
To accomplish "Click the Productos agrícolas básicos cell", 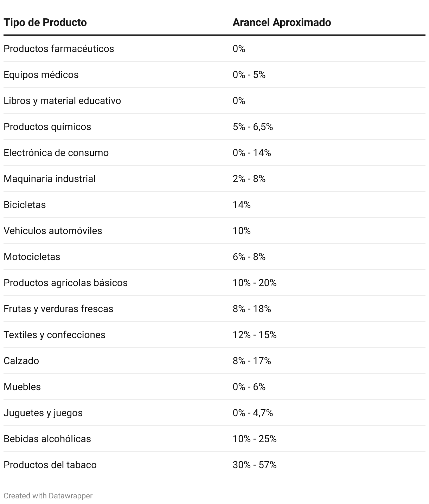I will click(65, 283).
